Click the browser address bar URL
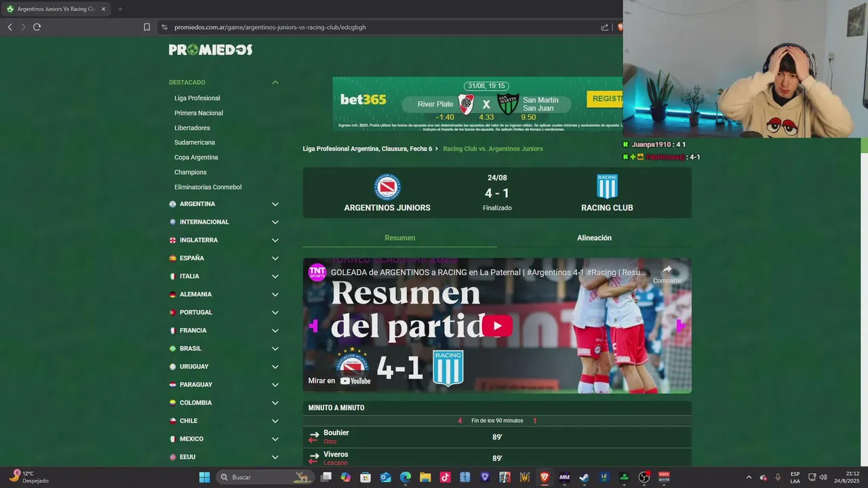 tap(270, 27)
